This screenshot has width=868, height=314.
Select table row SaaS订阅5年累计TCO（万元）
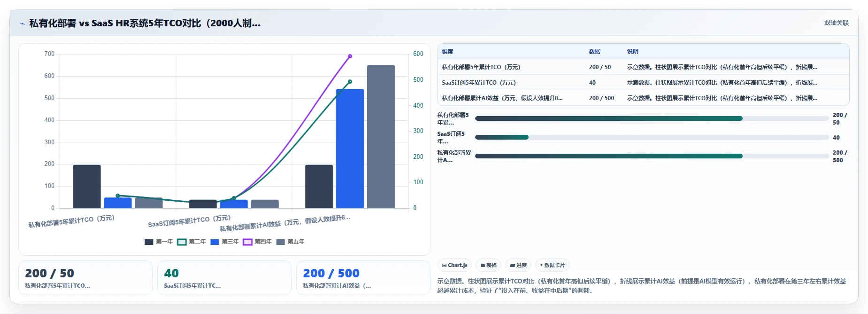coord(643,83)
